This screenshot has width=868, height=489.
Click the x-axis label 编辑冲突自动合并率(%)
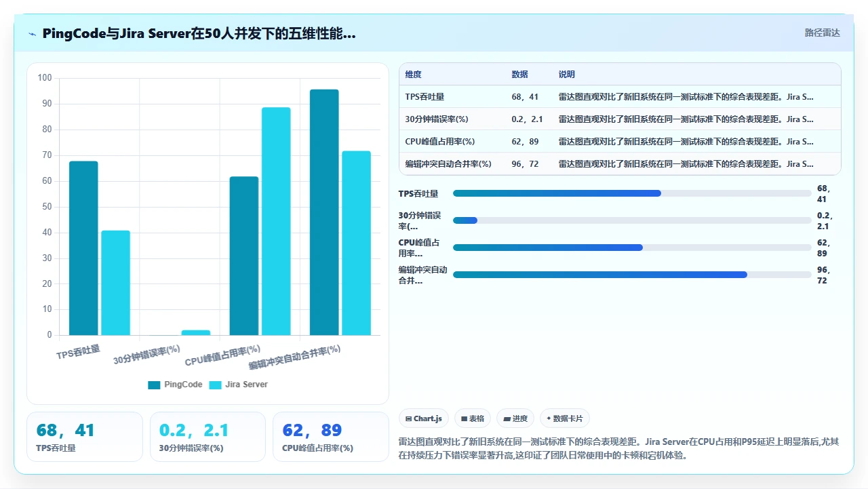tap(294, 357)
